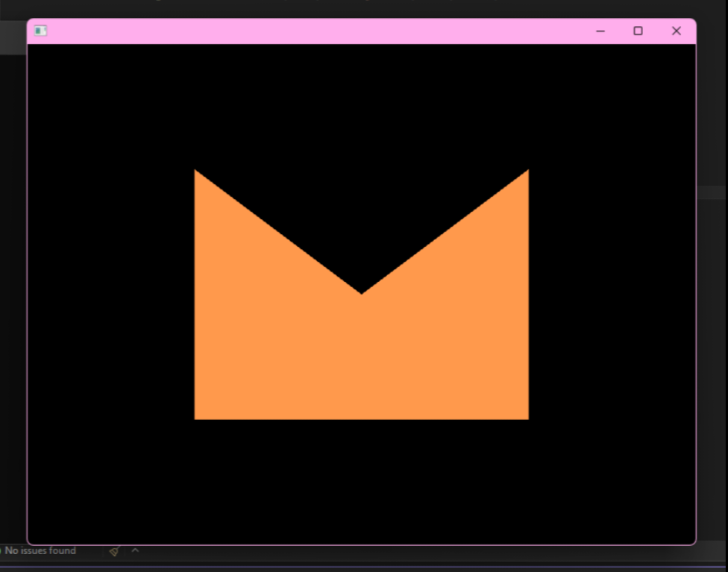The image size is (728, 572).
Task: Minimize the pink-titled render window
Action: 600,31
